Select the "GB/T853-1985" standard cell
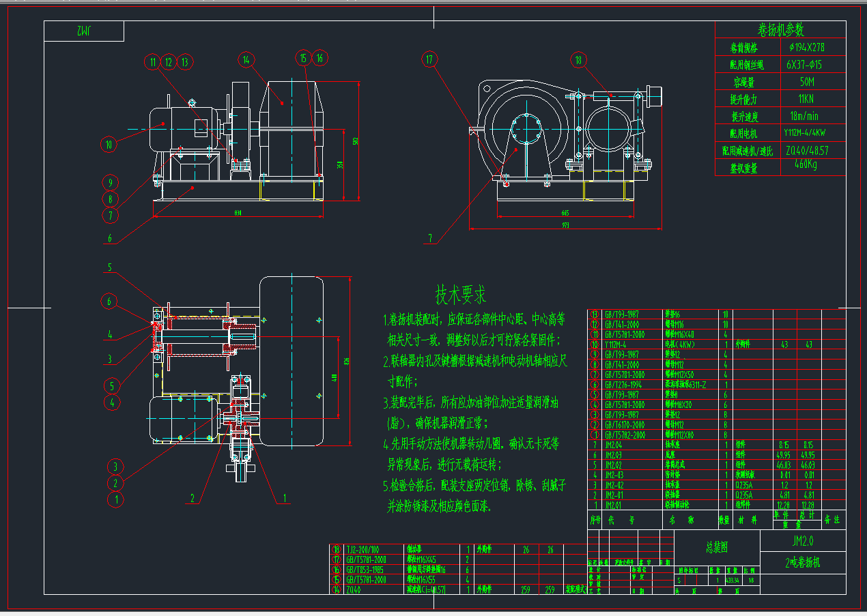Screen dimensions: 867x616 pos(365,570)
